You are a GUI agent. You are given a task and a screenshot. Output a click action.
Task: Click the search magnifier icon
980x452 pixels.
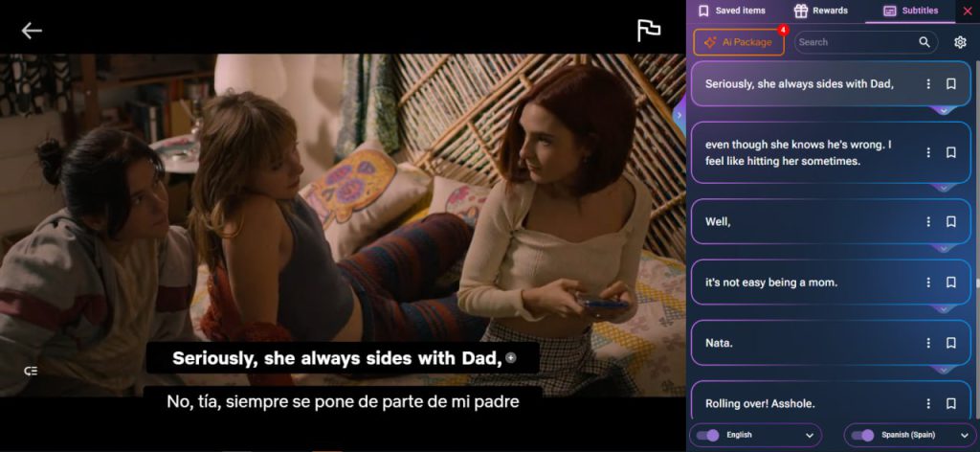[924, 42]
